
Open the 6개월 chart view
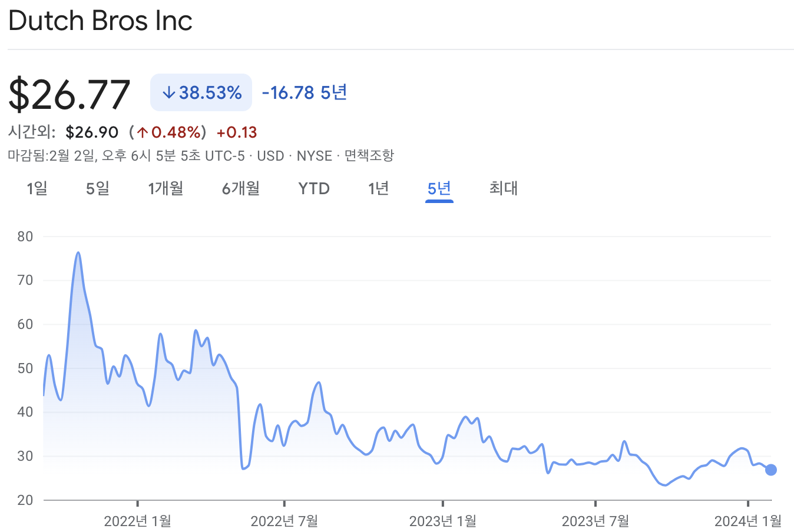(x=240, y=188)
